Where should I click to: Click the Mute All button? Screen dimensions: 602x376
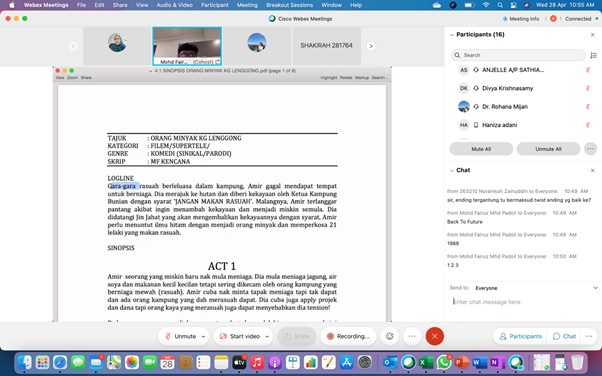(x=481, y=149)
